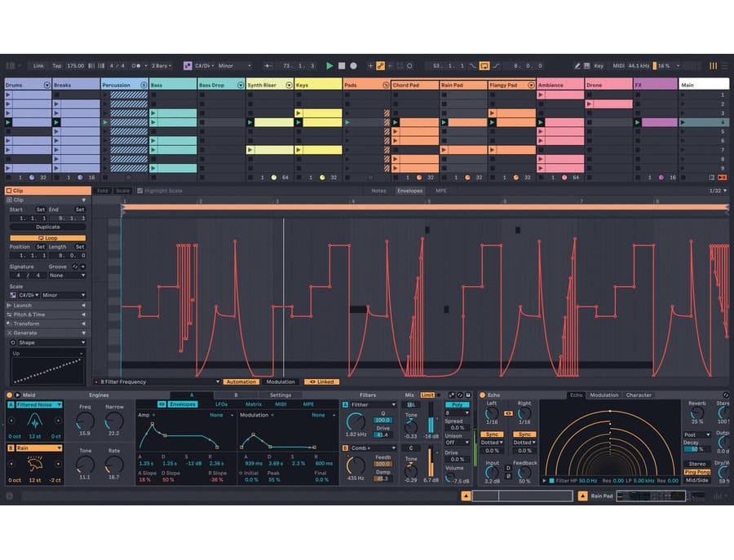The height and width of the screenshot is (560, 734).
Task: Click the Filtered Noise oscillator icon
Action: point(35,421)
